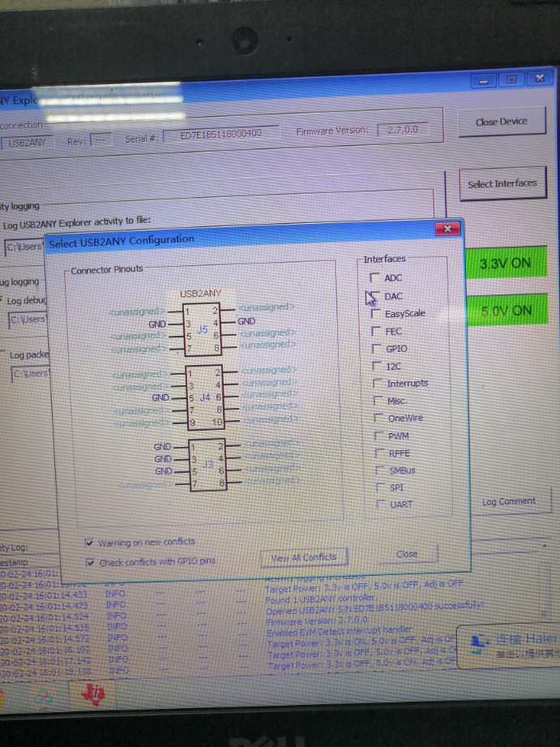Click J5 connector label in pinout

[203, 329]
